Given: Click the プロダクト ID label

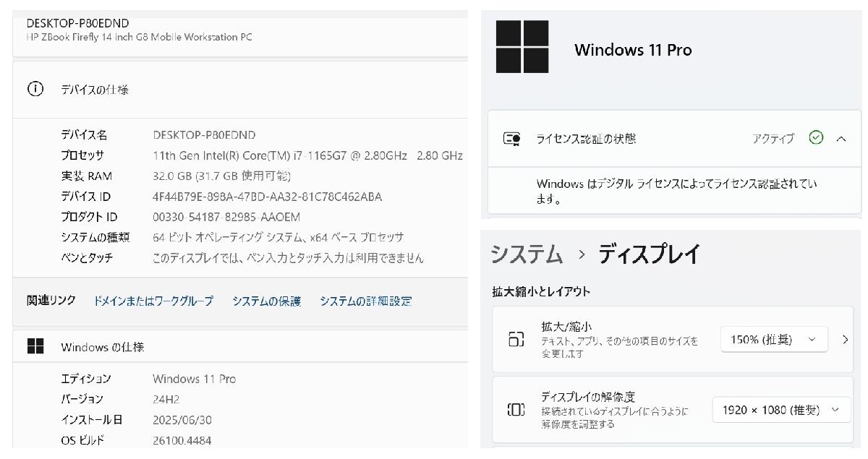Looking at the screenshot, I should point(89,217).
